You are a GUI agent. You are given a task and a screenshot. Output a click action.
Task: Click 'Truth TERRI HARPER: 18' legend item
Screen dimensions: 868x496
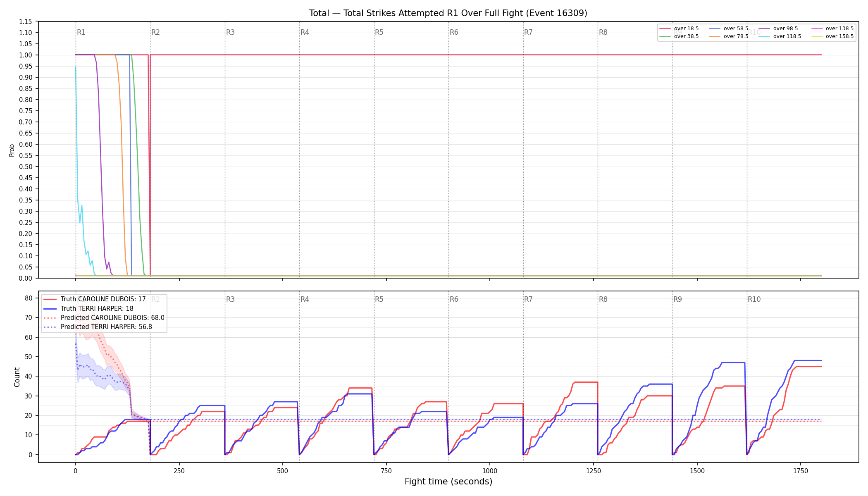88,308
